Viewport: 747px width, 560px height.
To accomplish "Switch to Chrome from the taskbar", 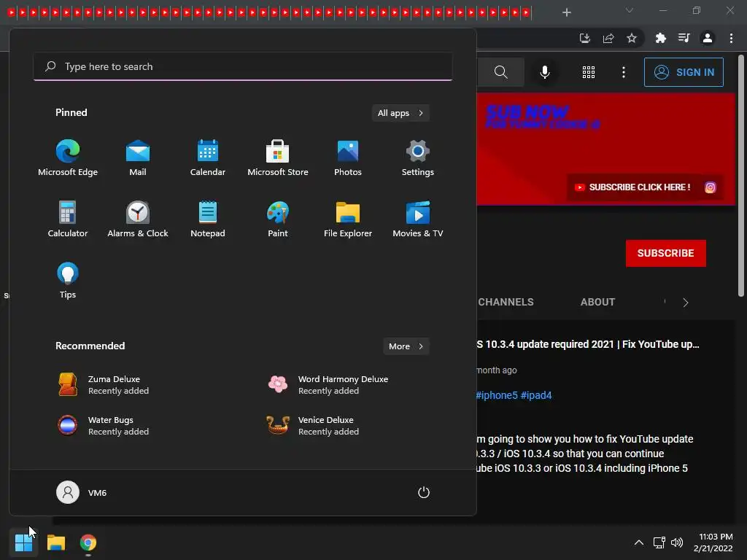I will pos(88,542).
